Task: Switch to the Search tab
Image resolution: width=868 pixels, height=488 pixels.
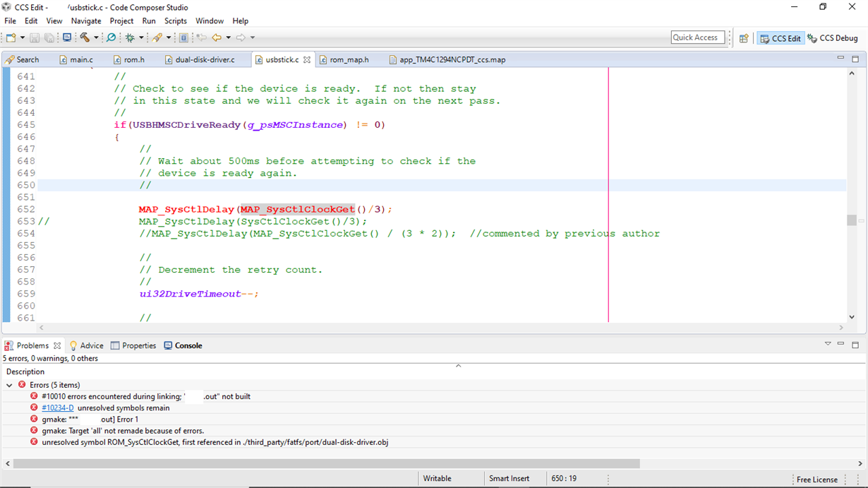Action: tap(23, 59)
